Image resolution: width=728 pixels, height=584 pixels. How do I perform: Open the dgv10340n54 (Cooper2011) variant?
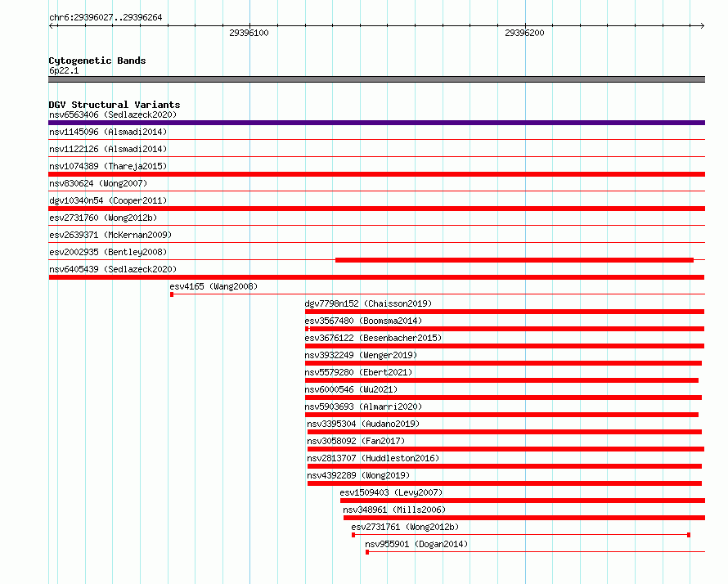[108, 200]
